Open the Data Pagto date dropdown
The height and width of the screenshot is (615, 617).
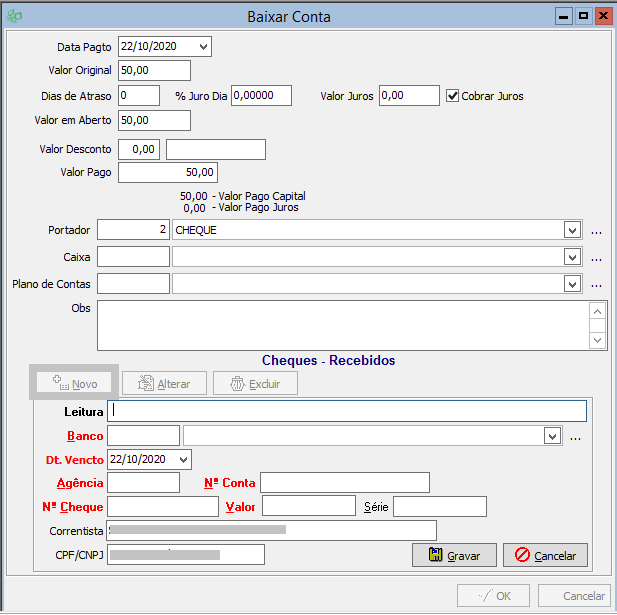pyautogui.click(x=204, y=46)
